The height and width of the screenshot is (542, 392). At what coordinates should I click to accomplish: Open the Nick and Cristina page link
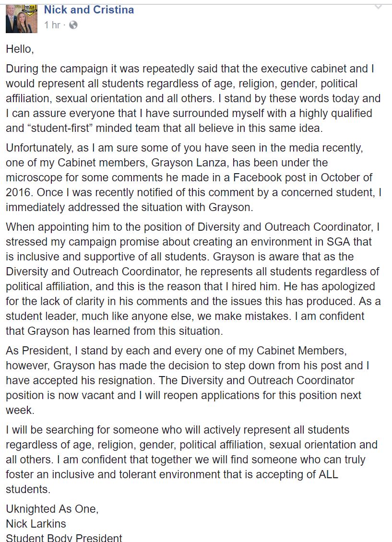[x=89, y=10]
